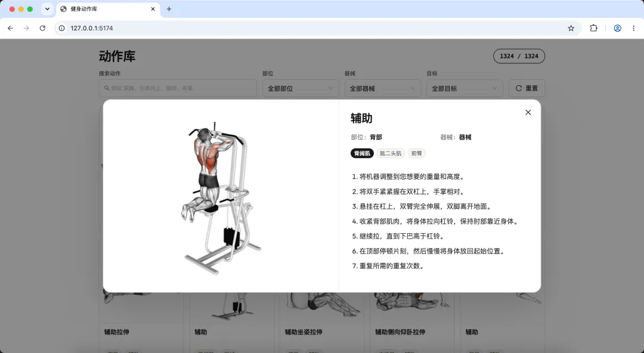Click the 部位：背部 label
644x353 pixels.
[366, 137]
